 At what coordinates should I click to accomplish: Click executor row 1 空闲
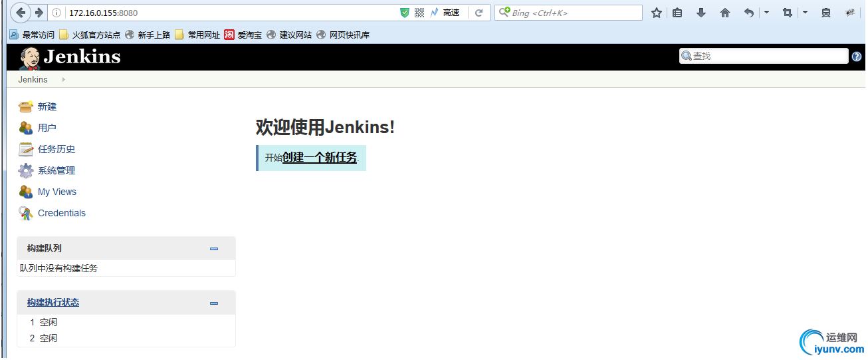coord(126,322)
